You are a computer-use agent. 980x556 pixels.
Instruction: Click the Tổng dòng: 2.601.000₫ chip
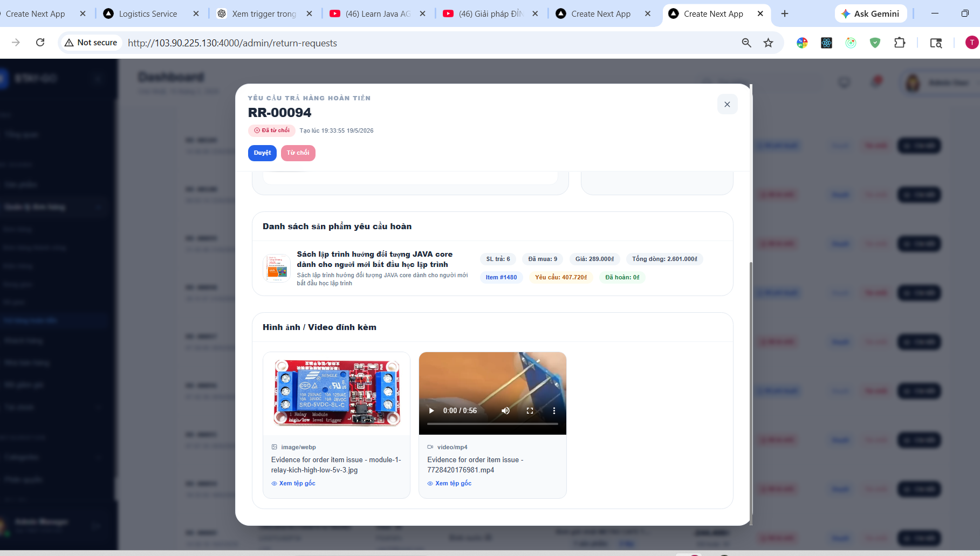click(x=664, y=259)
